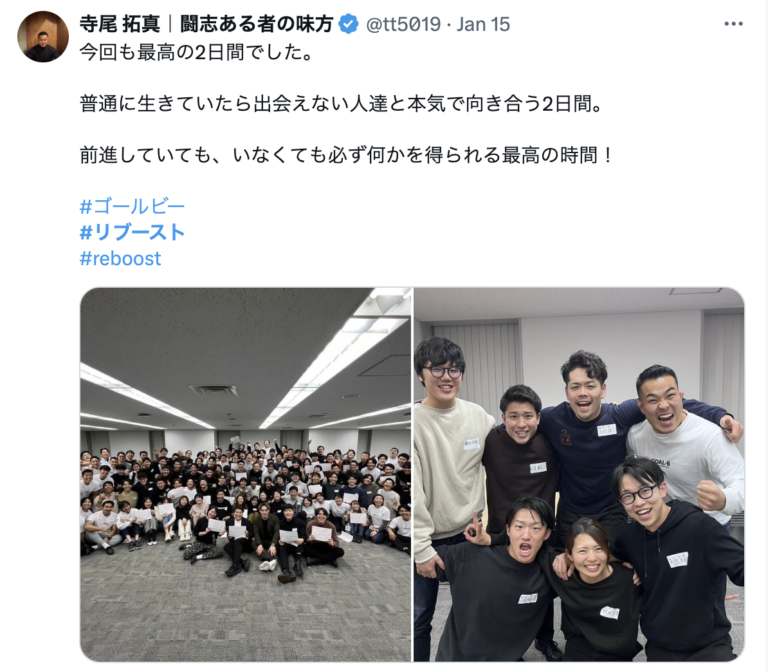Image resolution: width=768 pixels, height=672 pixels.
Task: Click the paragraph starting 普通に生きていたら
Action: point(341,104)
